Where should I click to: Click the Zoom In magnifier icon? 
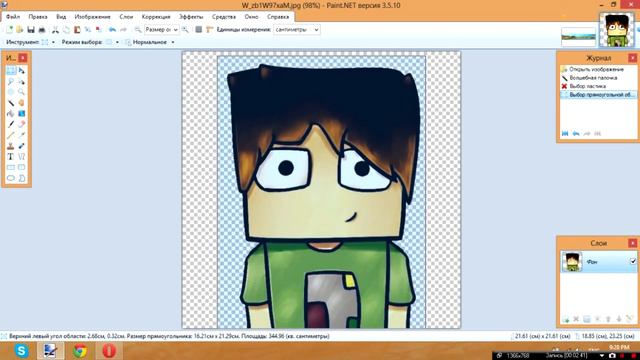pos(185,30)
